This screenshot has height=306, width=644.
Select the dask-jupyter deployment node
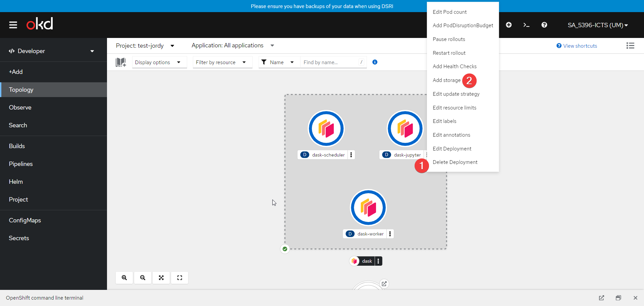405,129
